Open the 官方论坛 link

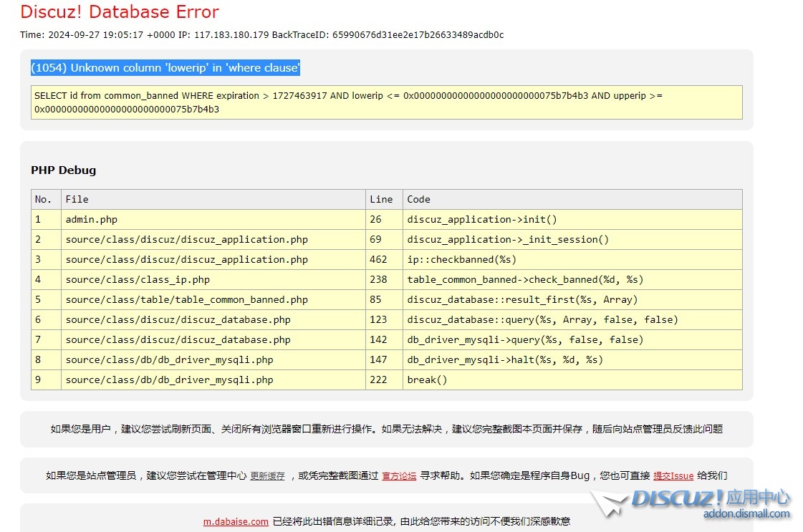pos(399,475)
